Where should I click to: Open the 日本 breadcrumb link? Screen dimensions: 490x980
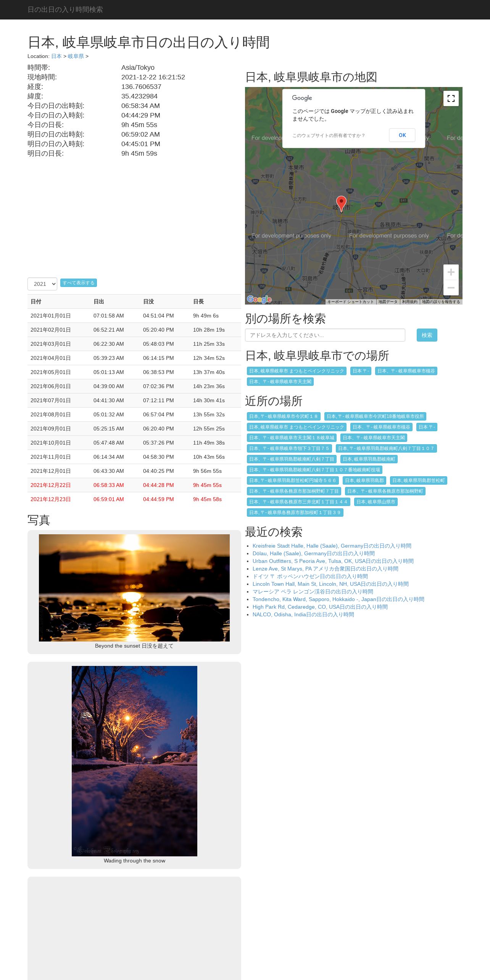point(56,56)
